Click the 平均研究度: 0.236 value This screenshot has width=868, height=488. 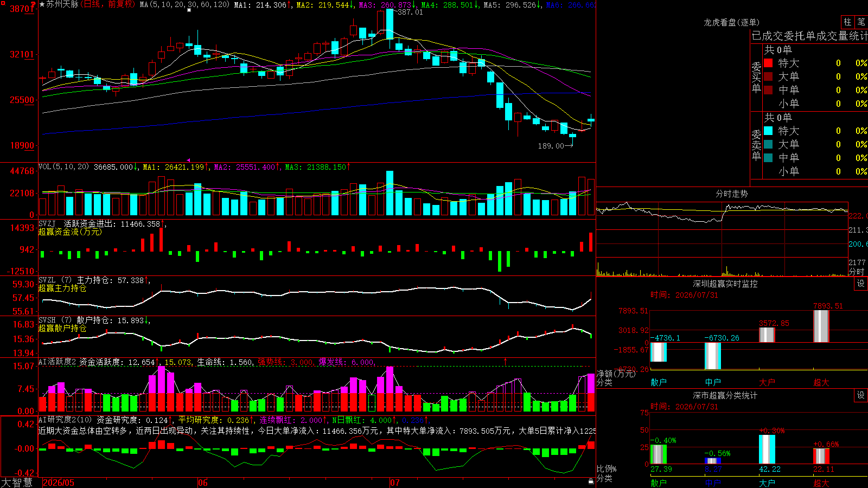pos(213,420)
